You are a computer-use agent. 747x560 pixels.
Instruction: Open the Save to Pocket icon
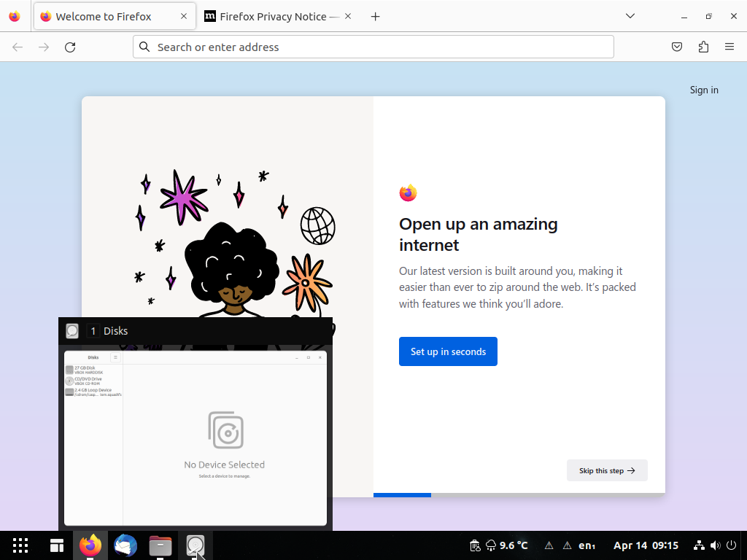(677, 47)
